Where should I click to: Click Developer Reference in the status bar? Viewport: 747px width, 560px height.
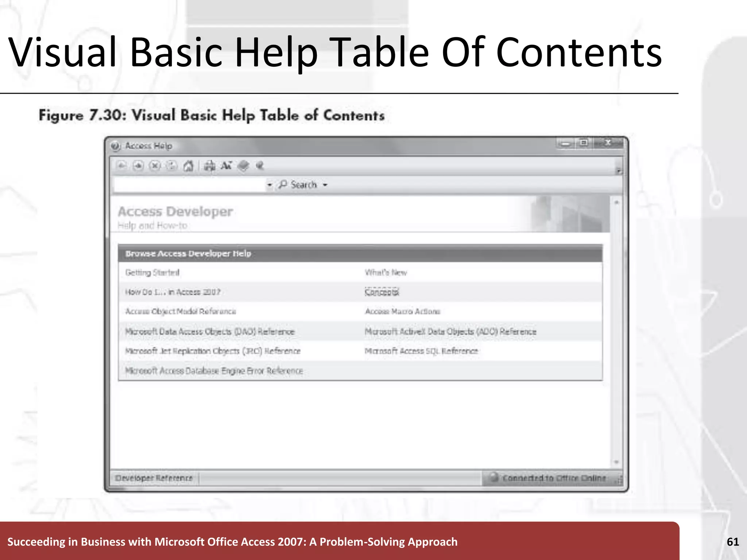coord(154,478)
